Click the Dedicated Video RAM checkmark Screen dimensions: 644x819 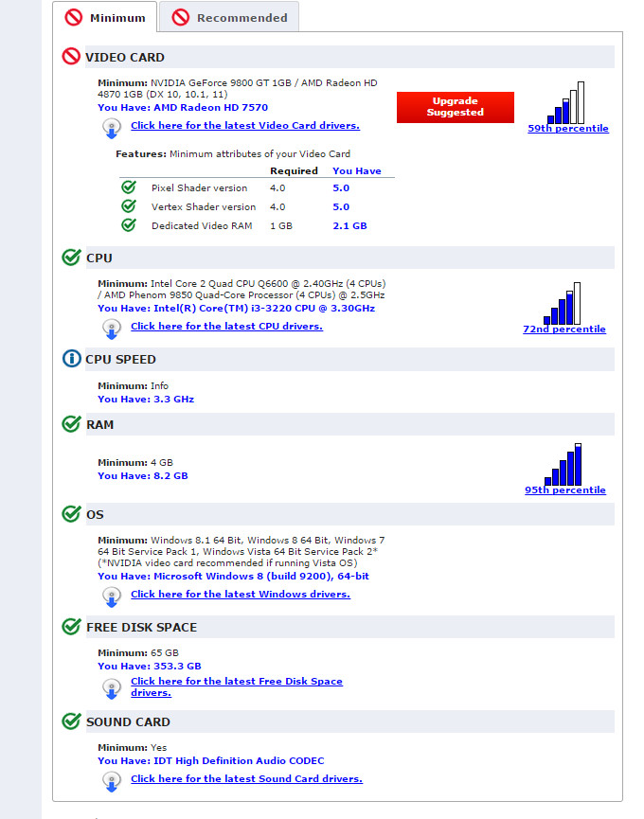click(x=129, y=225)
